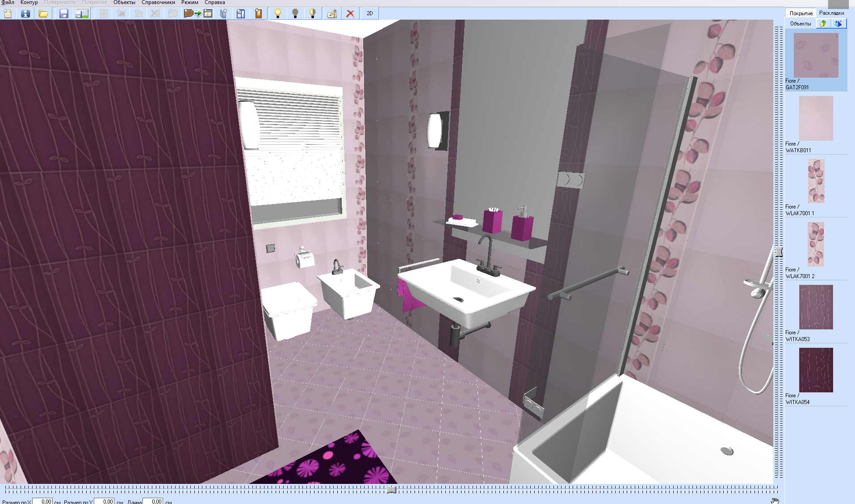The height and width of the screenshot is (504, 855).
Task: Click the new project icon
Action: coord(8,13)
